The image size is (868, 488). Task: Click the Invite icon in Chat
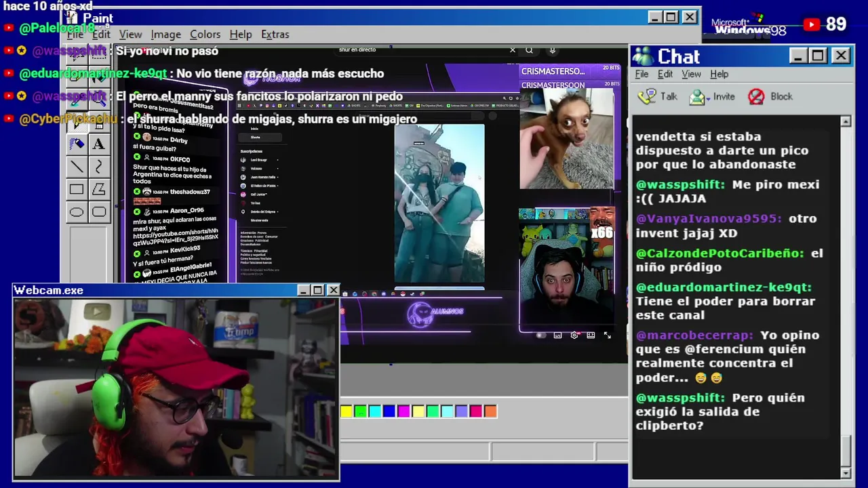[697, 97]
